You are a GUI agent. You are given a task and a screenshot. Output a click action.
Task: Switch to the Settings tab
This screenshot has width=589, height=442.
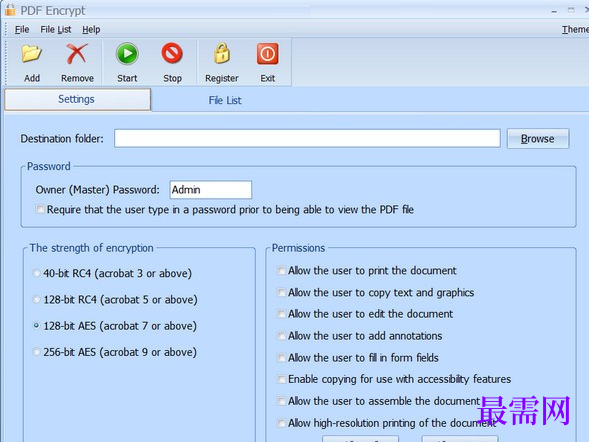click(77, 100)
